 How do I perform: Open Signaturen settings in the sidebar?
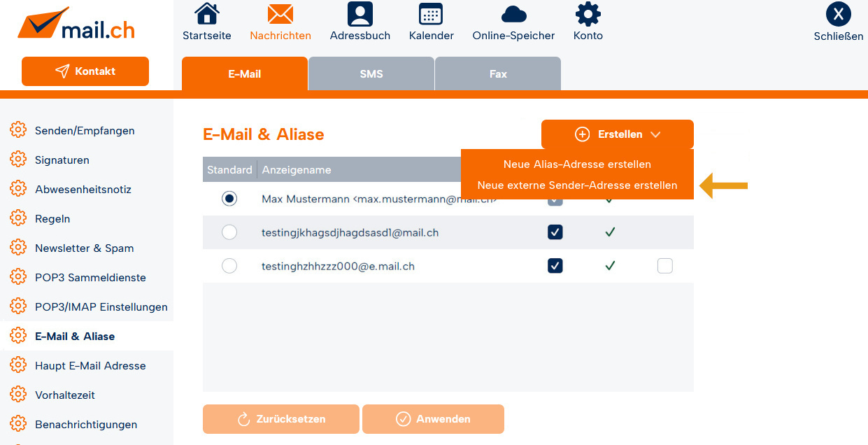tap(62, 160)
